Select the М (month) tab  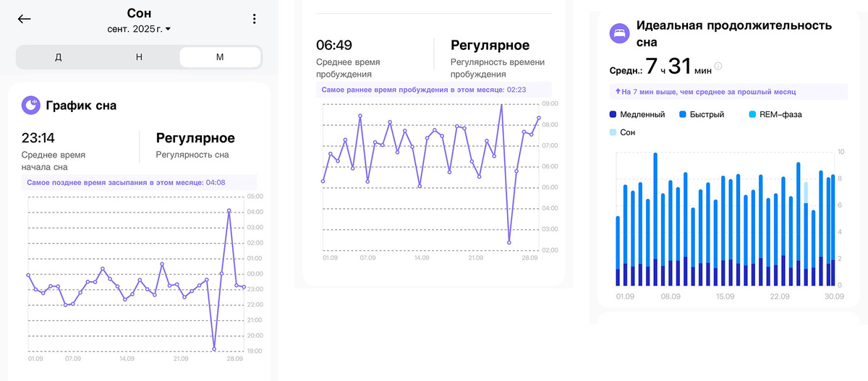pyautogui.click(x=220, y=57)
